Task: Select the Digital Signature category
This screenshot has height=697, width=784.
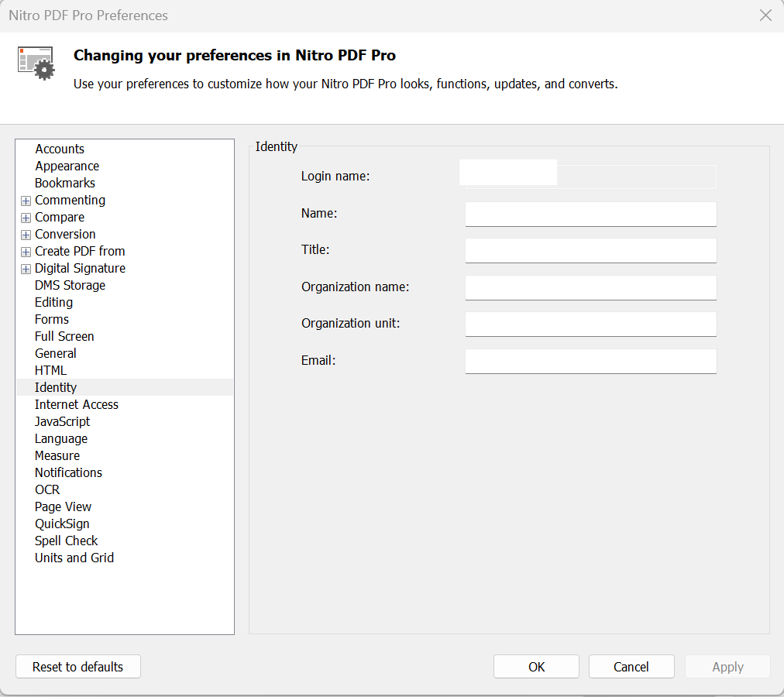Action: (80, 268)
